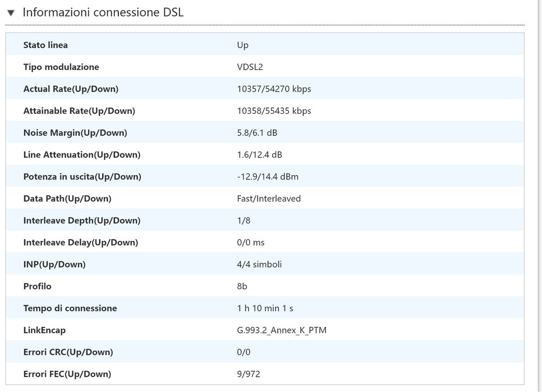Click the Informazioni connessione DSL heading
Viewport: 542px width, 392px height.
click(x=103, y=13)
